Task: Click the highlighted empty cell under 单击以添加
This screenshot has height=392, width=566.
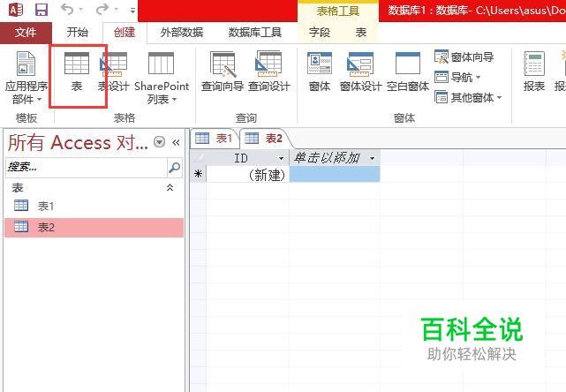Action: click(x=335, y=174)
